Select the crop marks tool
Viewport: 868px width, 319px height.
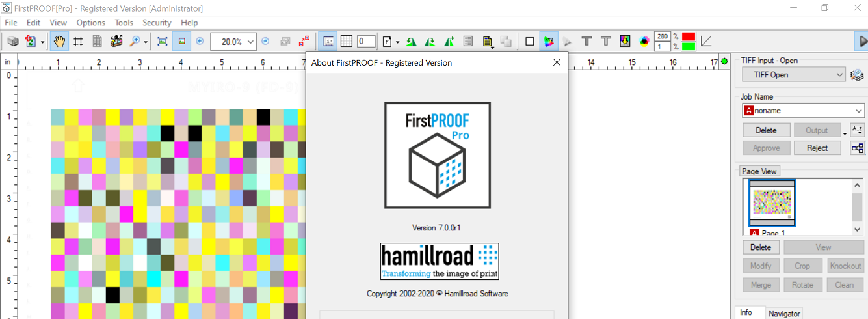click(x=78, y=41)
